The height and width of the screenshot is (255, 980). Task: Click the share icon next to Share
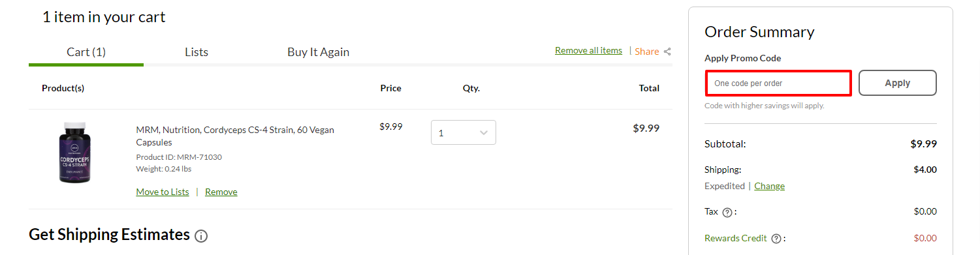(667, 52)
